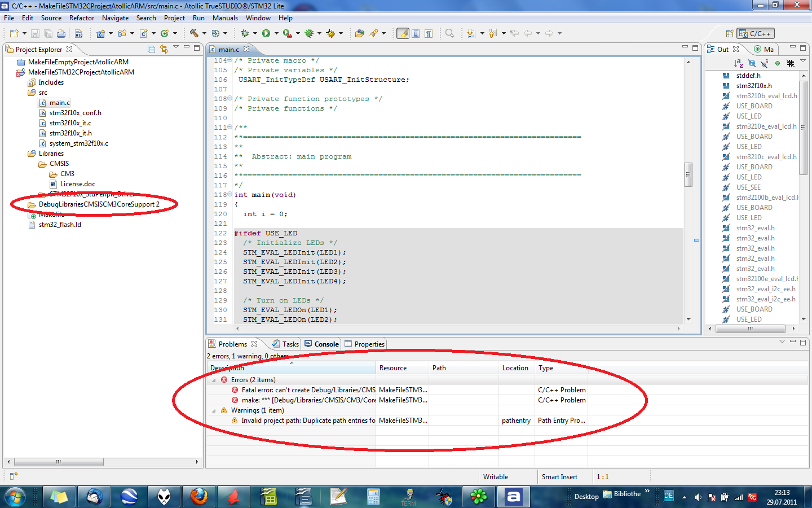Click the Open Type folder icon
This screenshot has width=812, height=508.
pyautogui.click(x=359, y=33)
